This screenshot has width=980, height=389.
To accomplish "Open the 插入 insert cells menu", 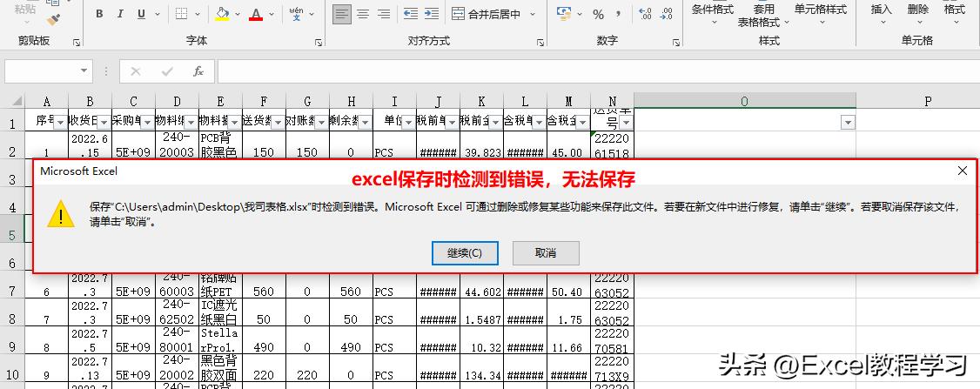I will [x=882, y=15].
